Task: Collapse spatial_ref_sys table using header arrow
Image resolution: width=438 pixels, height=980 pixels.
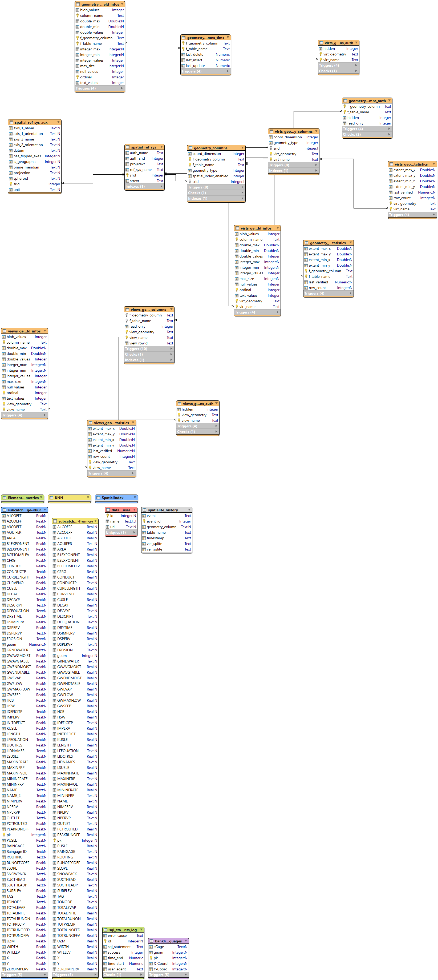Action: click(161, 147)
